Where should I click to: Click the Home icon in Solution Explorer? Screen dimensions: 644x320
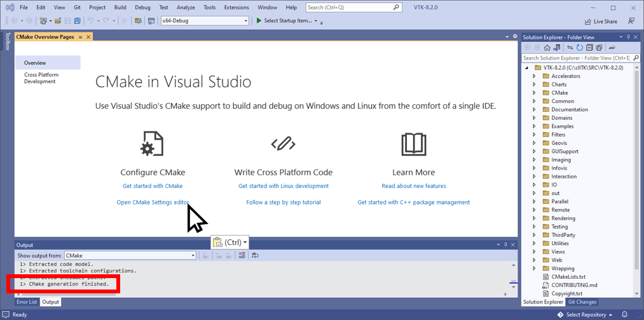pyautogui.click(x=547, y=48)
